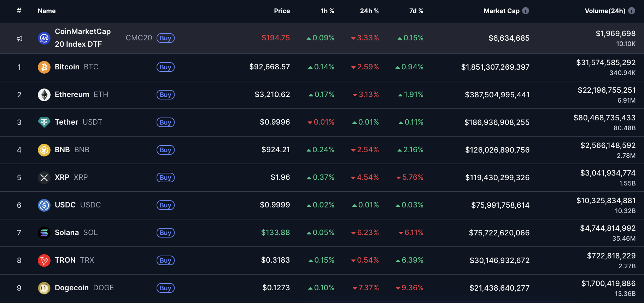The image size is (644, 303).
Task: Sort by the 7d % column header
Action: coord(416,11)
